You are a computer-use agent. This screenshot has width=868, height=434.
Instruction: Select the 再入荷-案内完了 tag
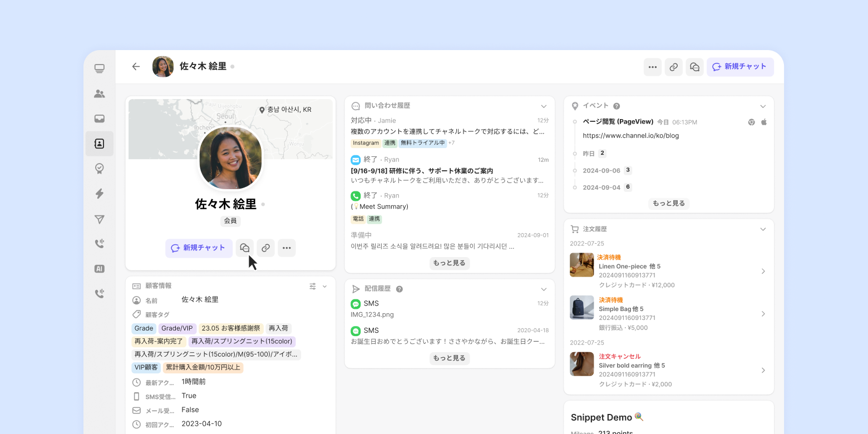[x=159, y=341]
